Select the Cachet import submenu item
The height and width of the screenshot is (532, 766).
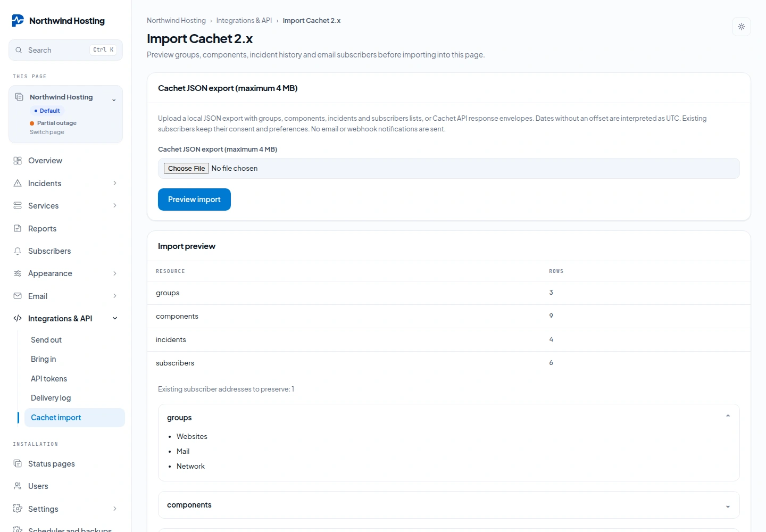tap(74, 418)
